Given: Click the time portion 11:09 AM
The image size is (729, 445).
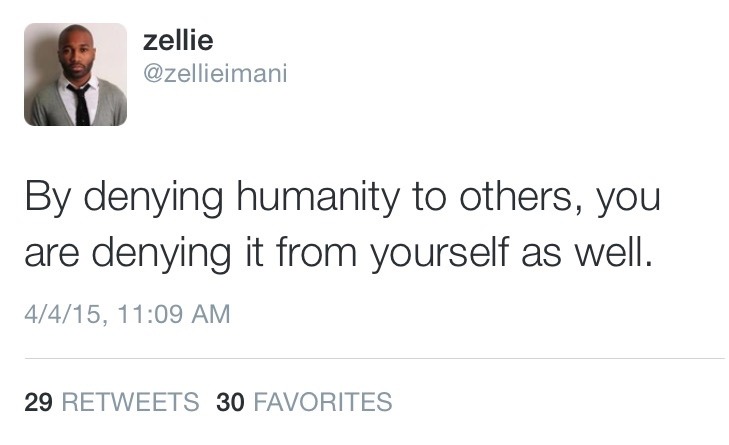Looking at the screenshot, I should point(174,314).
